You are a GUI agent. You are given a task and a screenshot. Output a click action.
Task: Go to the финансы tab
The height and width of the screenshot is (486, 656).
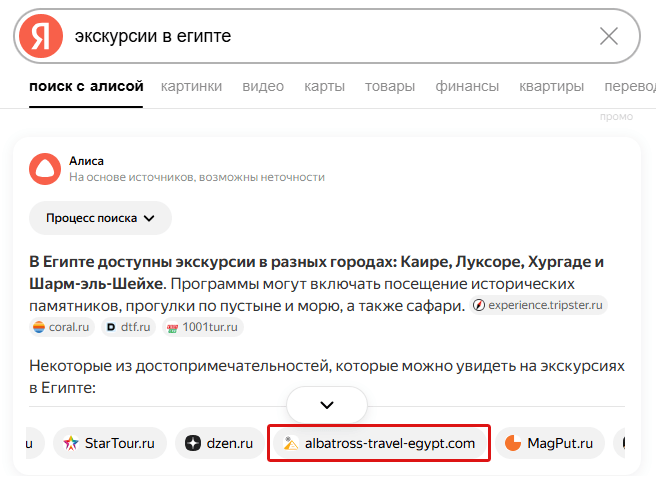pos(467,86)
